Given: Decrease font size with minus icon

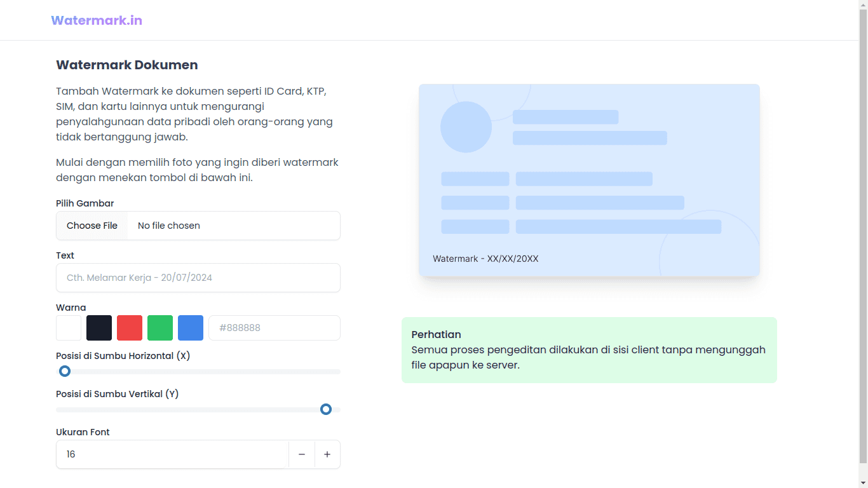Looking at the screenshot, I should click(x=302, y=454).
